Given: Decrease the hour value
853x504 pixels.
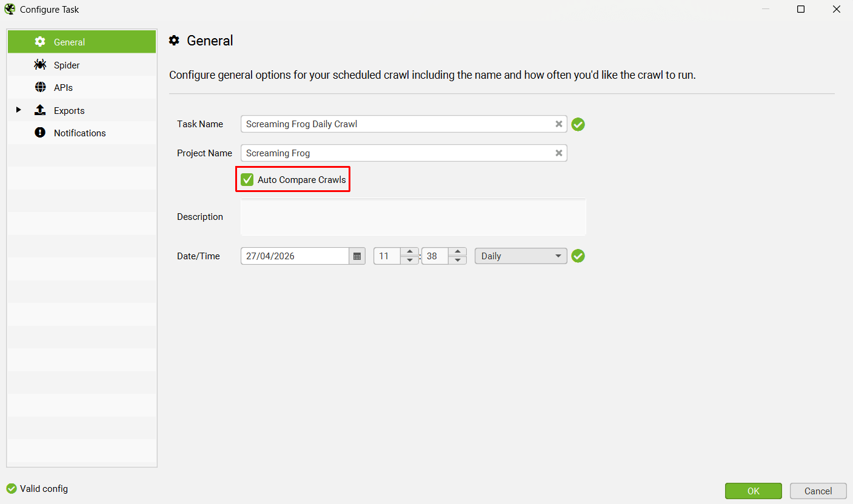Looking at the screenshot, I should (410, 260).
